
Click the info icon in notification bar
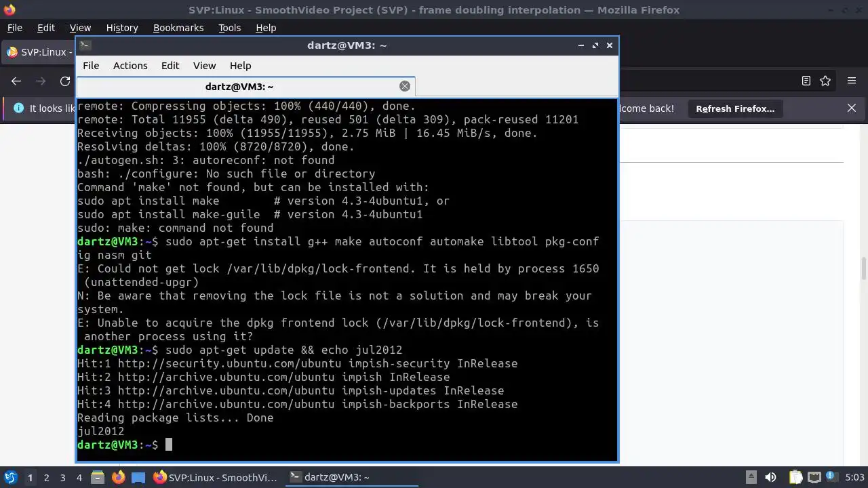pos(18,108)
